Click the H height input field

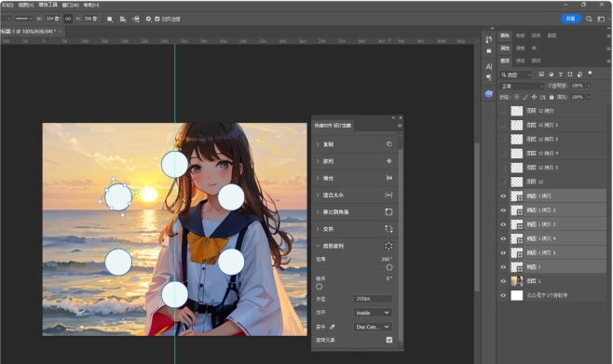point(90,19)
